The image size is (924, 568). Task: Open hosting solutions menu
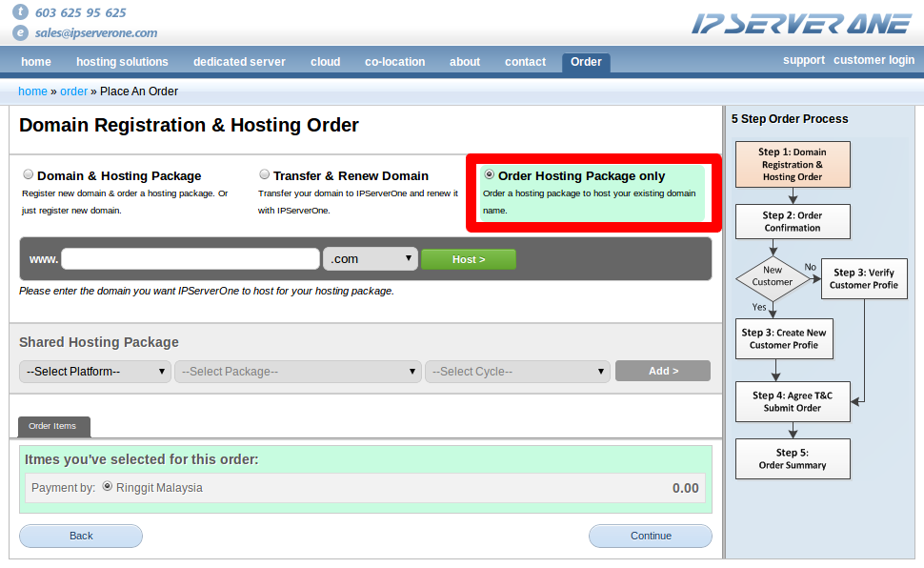(122, 62)
